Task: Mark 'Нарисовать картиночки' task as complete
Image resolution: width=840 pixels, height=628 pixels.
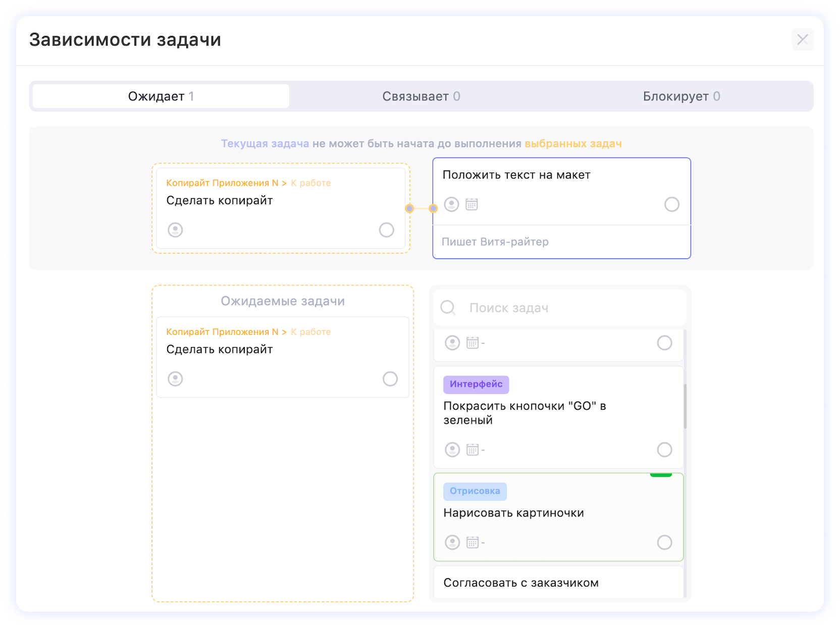Action: [664, 542]
